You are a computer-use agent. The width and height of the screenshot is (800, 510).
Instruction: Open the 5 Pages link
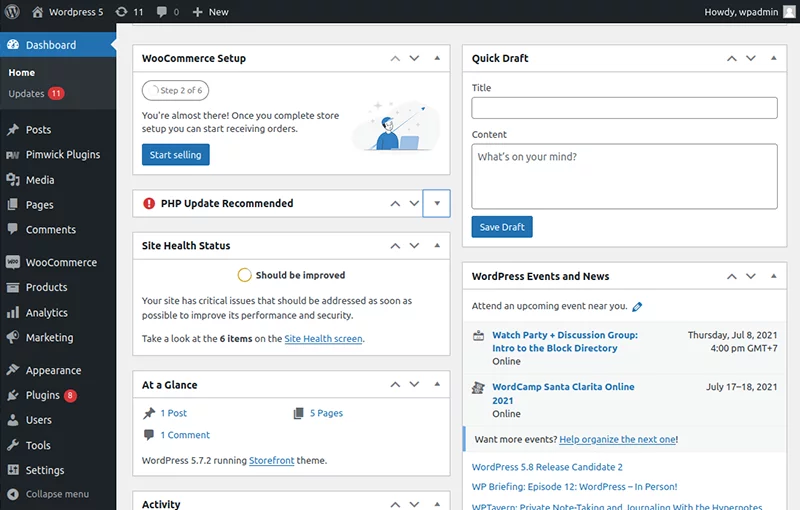(x=327, y=413)
